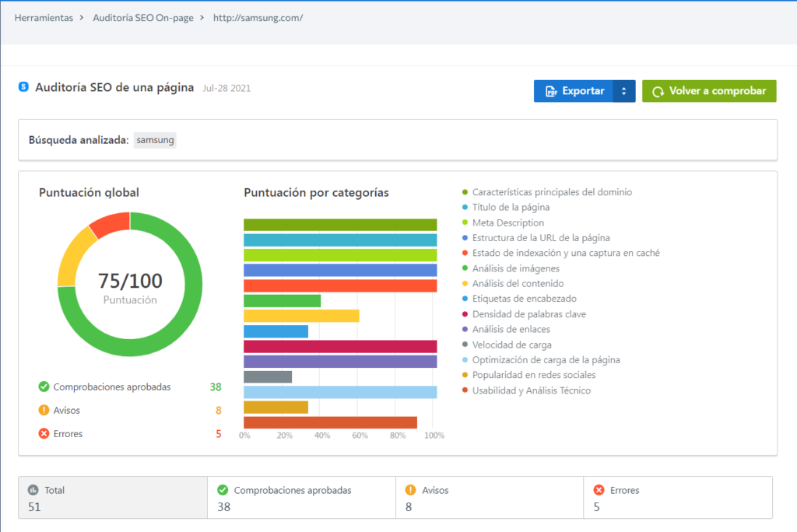The width and height of the screenshot is (797, 532).
Task: Click the red error icon beside Errores under the donut
Action: tap(44, 433)
